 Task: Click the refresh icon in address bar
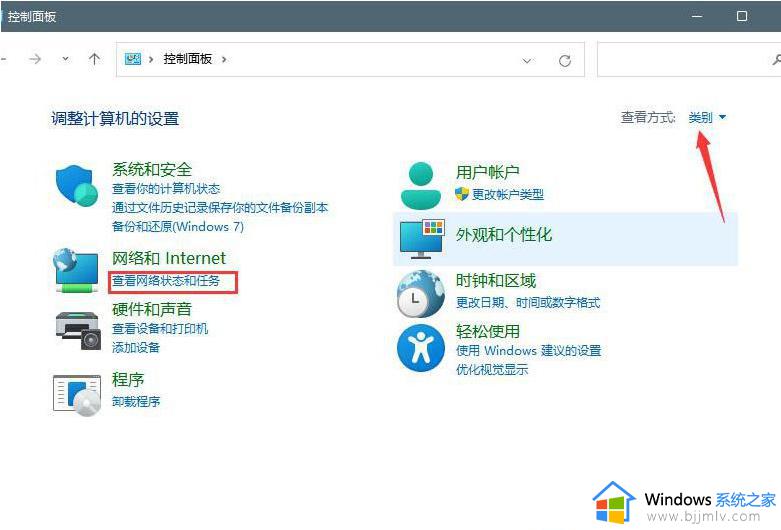pyautogui.click(x=565, y=61)
